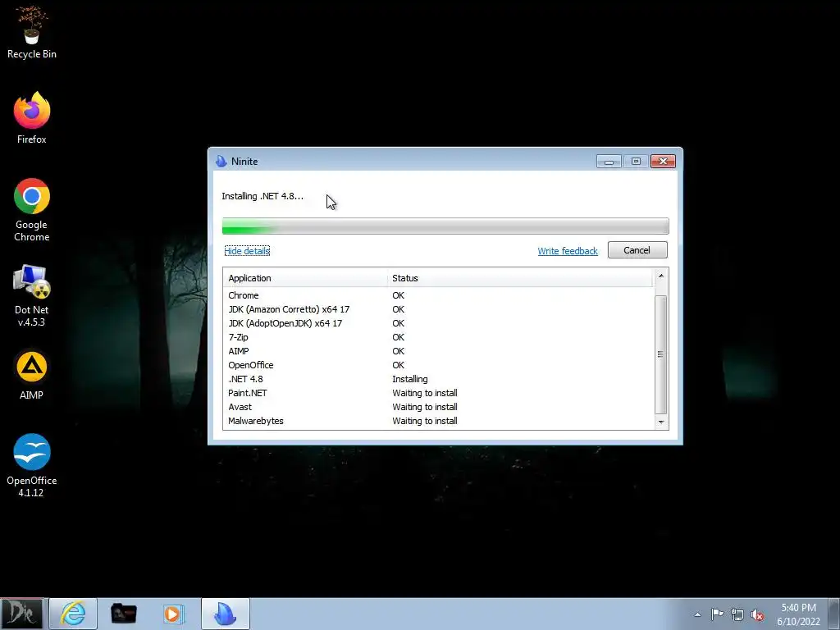Image resolution: width=840 pixels, height=630 pixels.
Task: Open the Write feedback link
Action: [x=568, y=251]
